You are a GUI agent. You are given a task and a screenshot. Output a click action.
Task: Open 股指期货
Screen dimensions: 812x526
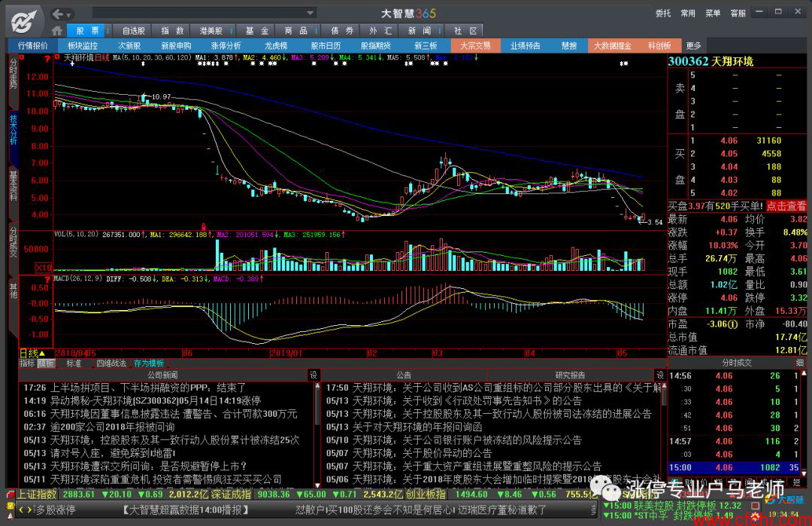pos(375,46)
